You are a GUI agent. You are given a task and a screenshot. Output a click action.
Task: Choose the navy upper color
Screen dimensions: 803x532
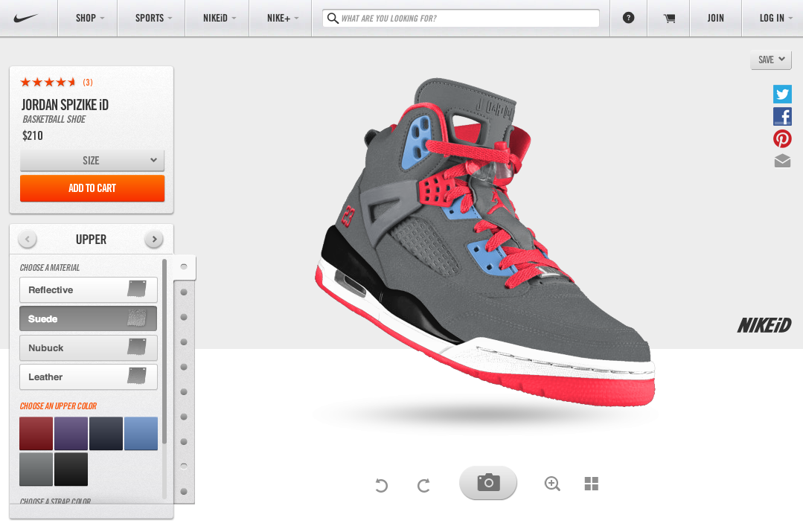click(106, 433)
